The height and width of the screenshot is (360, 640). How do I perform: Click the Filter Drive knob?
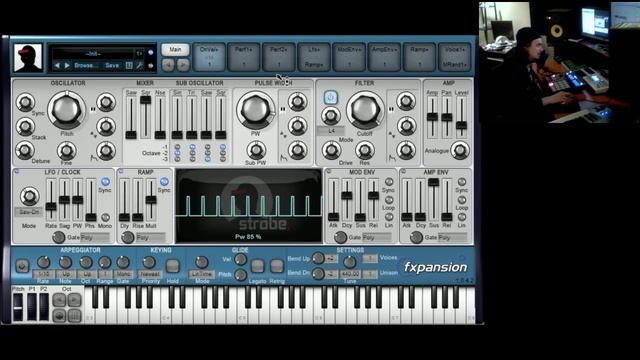(x=331, y=150)
